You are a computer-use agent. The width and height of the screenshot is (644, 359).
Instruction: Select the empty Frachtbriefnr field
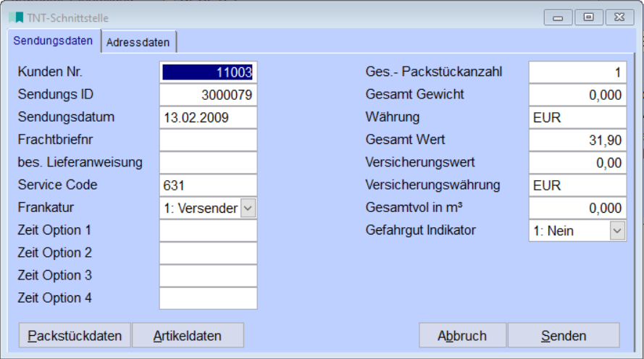[x=208, y=140]
